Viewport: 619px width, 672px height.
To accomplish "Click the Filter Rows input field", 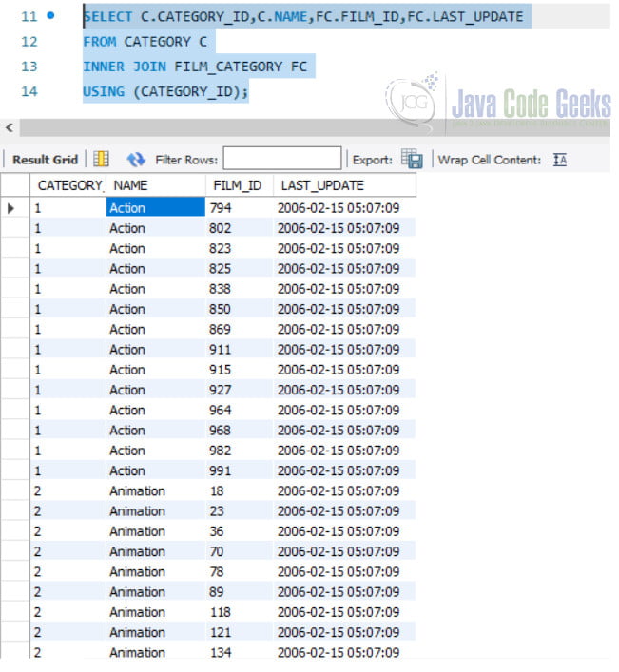I will (282, 158).
